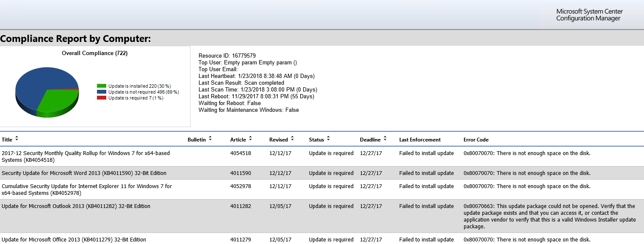
Task: Click the 'Last Enforcement' column header
Action: click(x=420, y=140)
